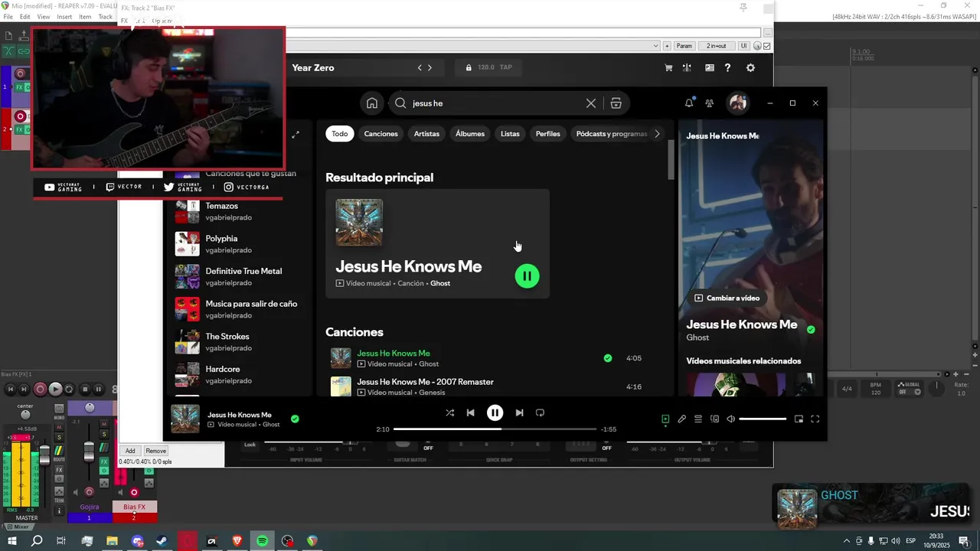
Task: Open Spotify from the Windows taskbar
Action: [262, 541]
